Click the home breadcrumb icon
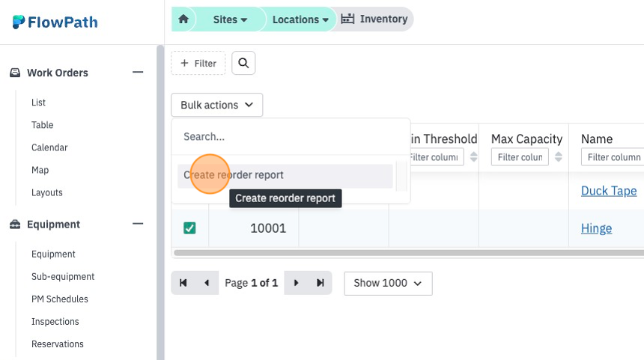Image resolution: width=644 pixels, height=360 pixels. pos(183,19)
